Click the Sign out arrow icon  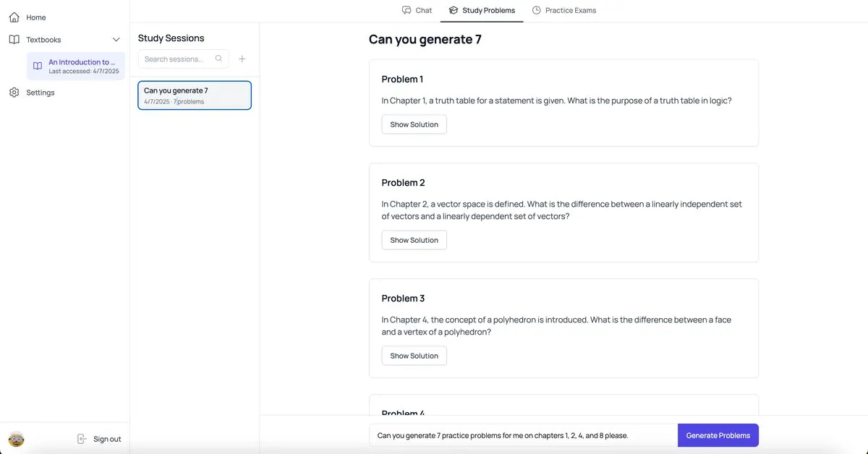click(x=82, y=439)
